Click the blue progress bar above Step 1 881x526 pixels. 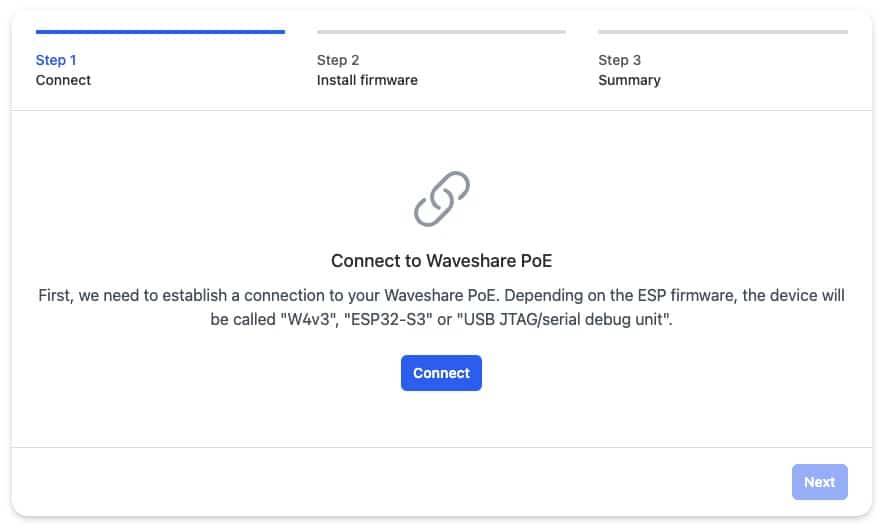(160, 32)
